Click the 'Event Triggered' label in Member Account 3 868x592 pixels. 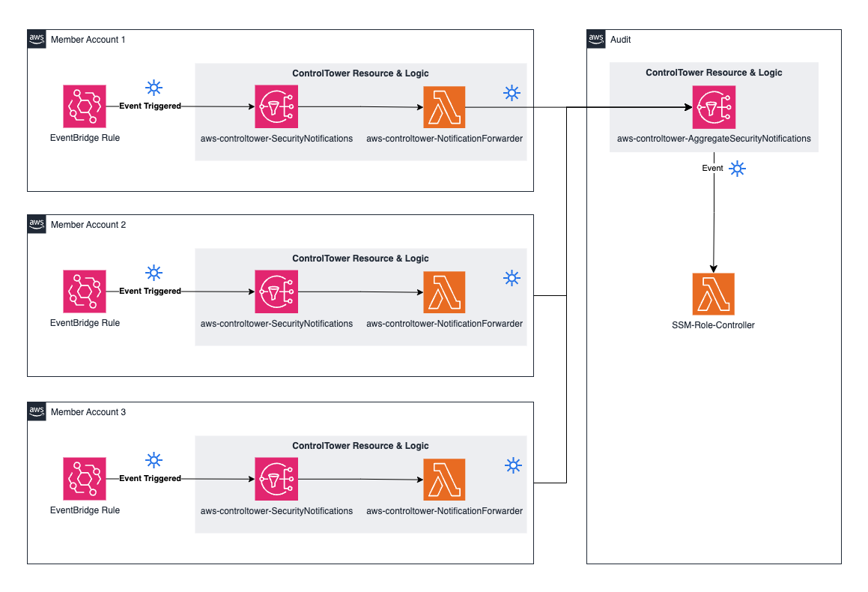point(150,478)
